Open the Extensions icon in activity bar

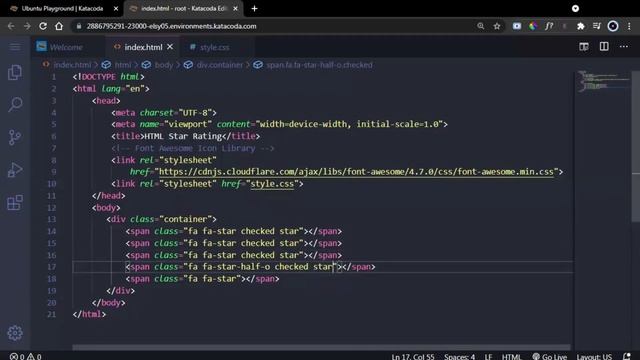coord(15,202)
